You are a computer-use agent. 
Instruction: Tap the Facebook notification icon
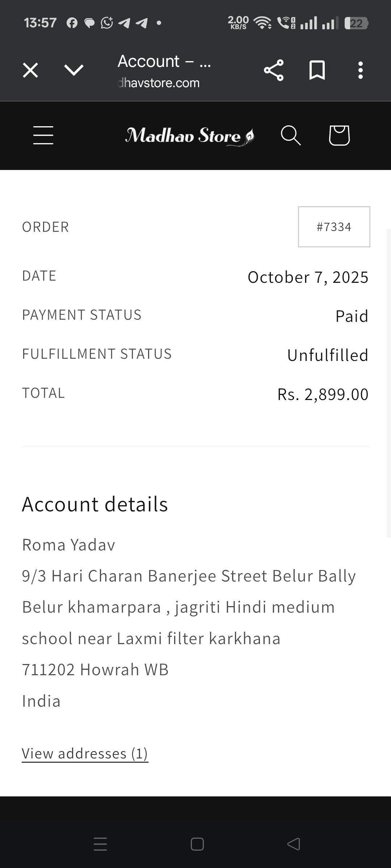[x=72, y=23]
